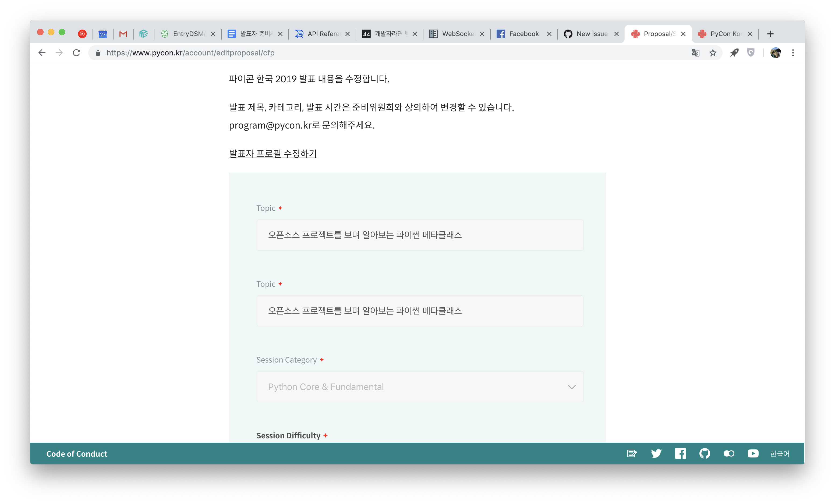
Task: Open the 발표자 프로필 수정하기 link
Action: (x=273, y=153)
